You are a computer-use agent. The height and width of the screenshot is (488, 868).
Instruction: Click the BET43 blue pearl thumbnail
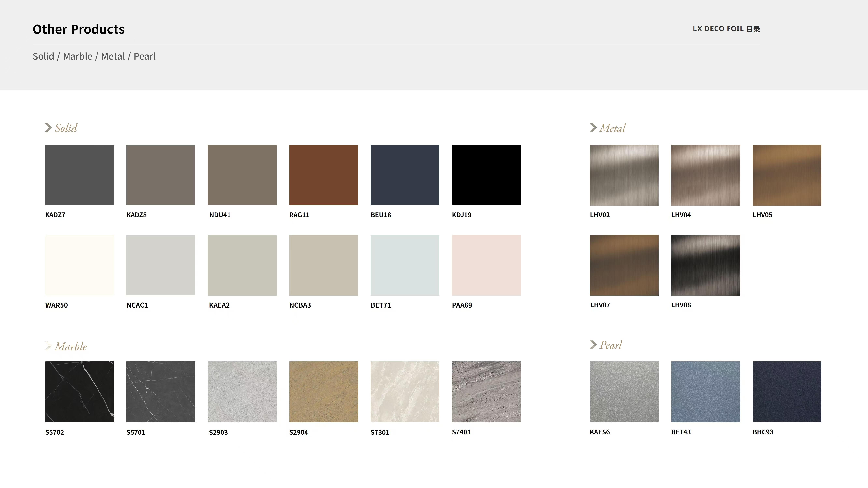tap(706, 392)
